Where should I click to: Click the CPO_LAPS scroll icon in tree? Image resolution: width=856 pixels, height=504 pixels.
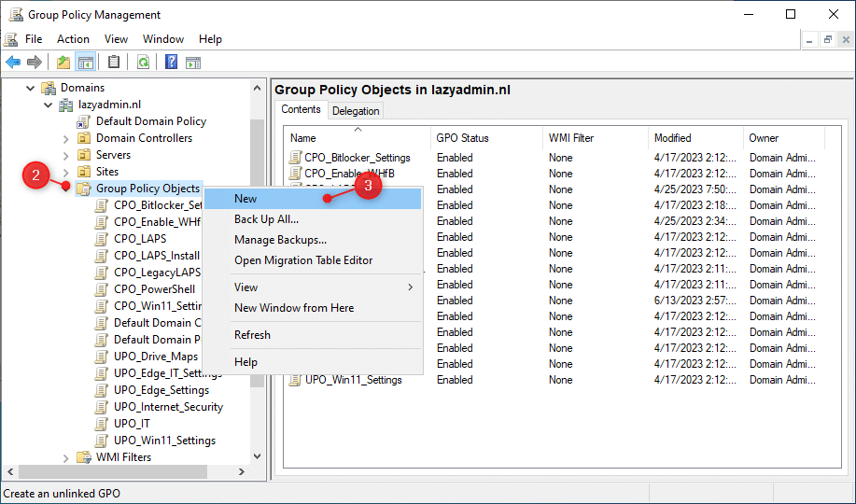click(101, 239)
